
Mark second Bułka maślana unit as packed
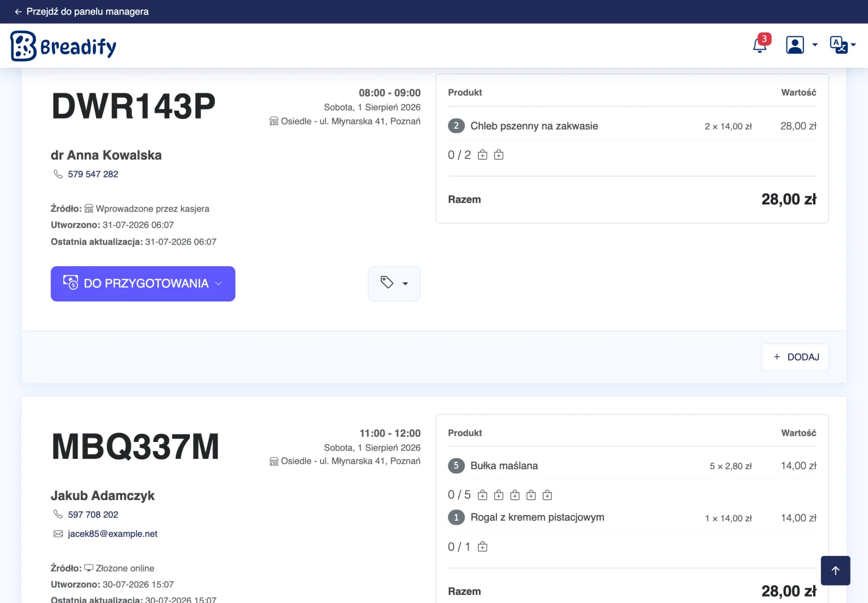[x=499, y=495]
